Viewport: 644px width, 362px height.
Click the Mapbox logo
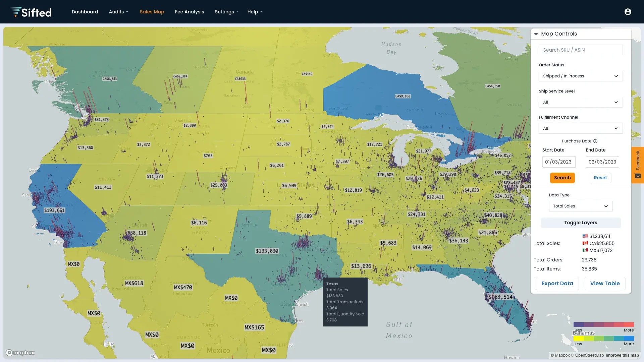pos(20,353)
